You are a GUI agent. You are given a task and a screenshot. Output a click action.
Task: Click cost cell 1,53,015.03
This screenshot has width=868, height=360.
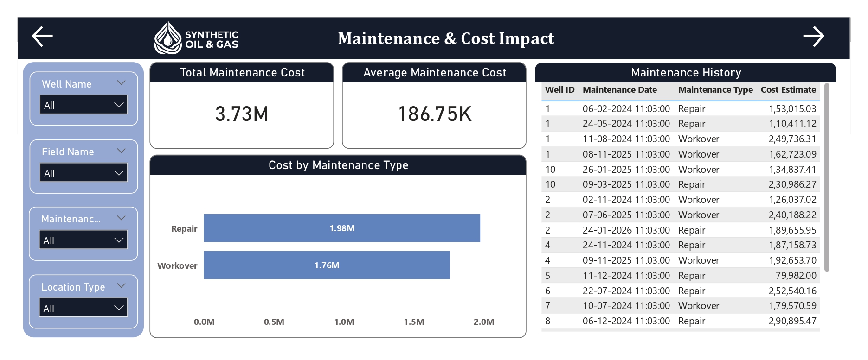coord(792,109)
